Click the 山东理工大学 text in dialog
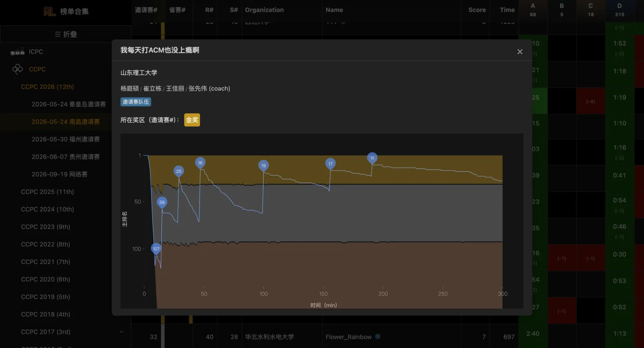Viewport: 644px width, 348px height. [x=139, y=73]
